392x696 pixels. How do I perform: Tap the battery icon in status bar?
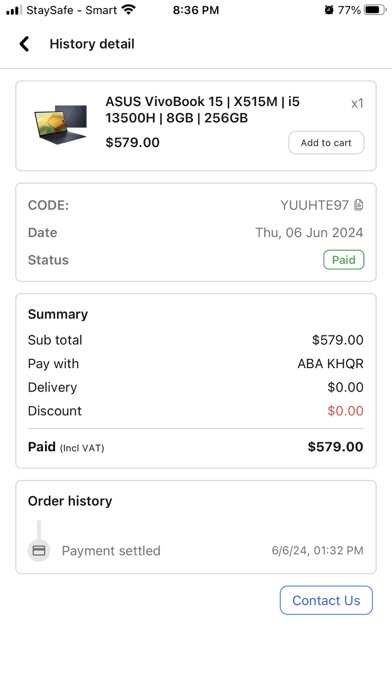375,10
